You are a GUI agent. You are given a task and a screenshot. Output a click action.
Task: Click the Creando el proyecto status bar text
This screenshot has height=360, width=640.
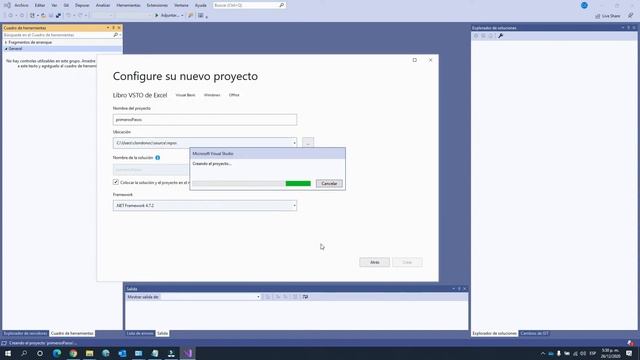(42, 343)
